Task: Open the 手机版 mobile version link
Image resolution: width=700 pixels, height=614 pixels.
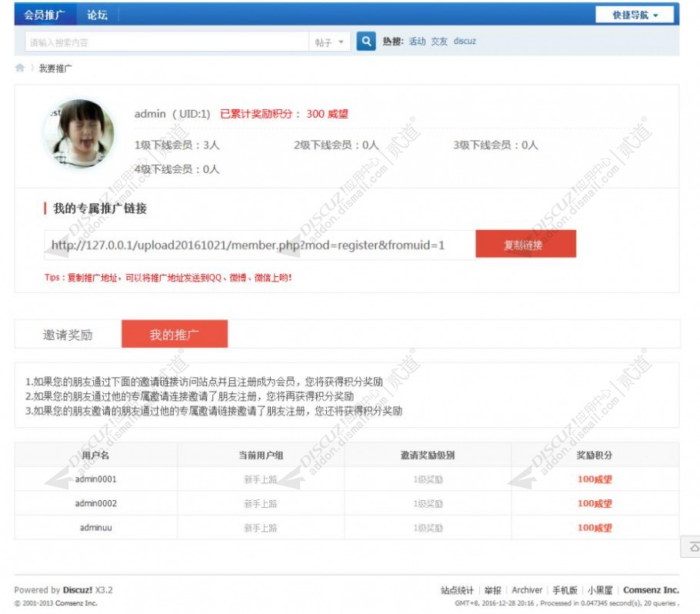Action: coord(564,590)
